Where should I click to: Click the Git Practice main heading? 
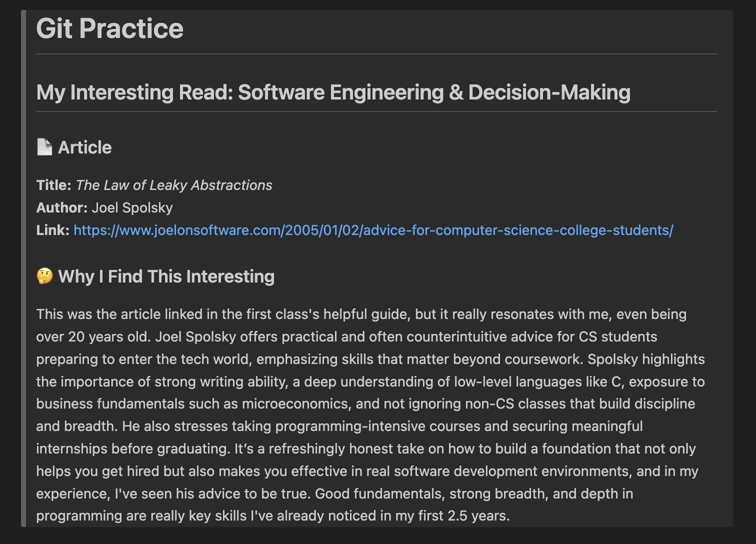pos(110,28)
